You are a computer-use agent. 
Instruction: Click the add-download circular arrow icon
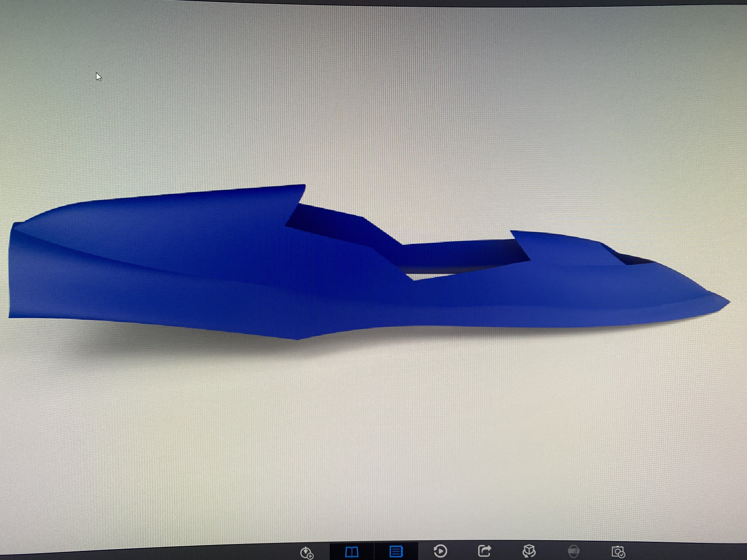tap(306, 552)
